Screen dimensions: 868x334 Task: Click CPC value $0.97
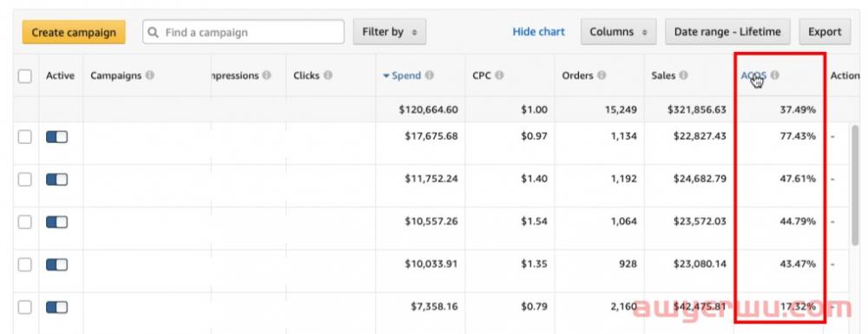click(x=534, y=136)
